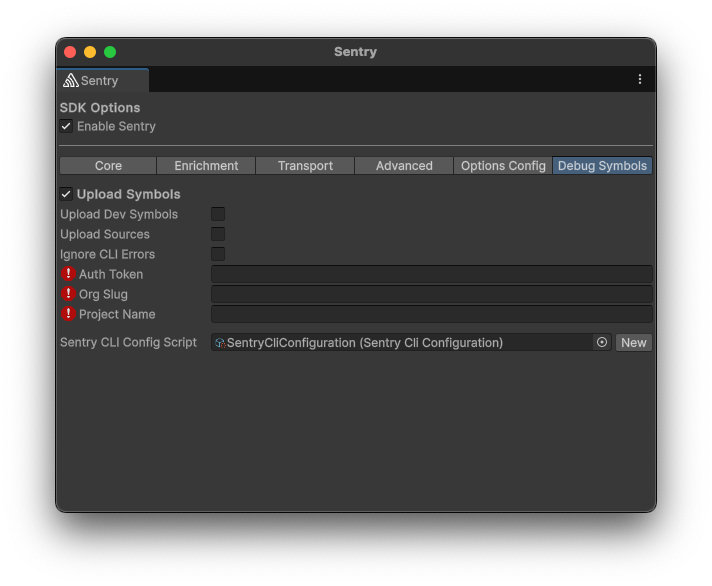712x586 pixels.
Task: Switch to the Core tab
Action: click(108, 166)
